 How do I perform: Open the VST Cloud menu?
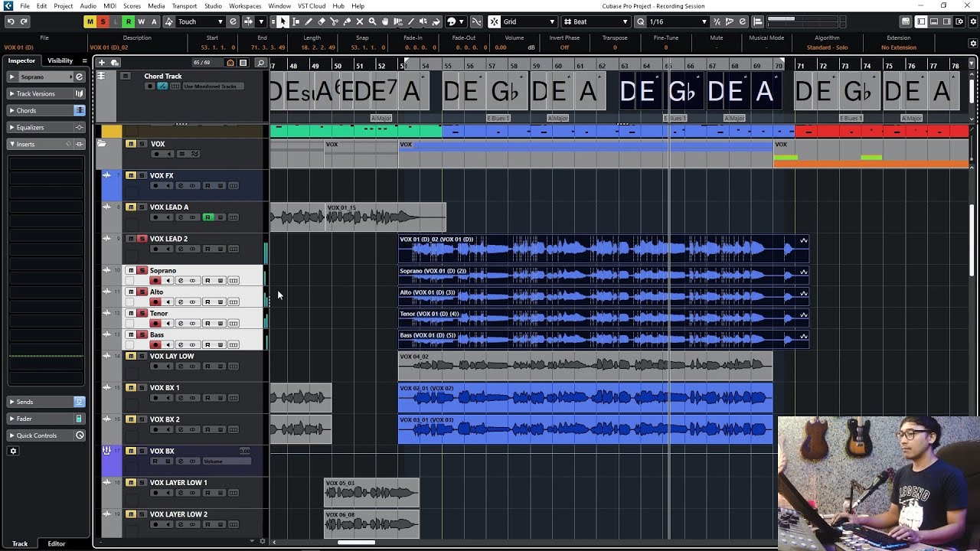pos(312,6)
